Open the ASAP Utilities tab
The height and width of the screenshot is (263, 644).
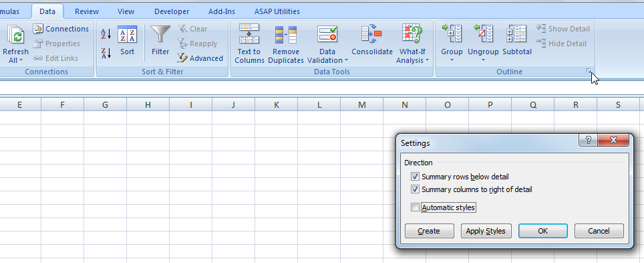[277, 11]
